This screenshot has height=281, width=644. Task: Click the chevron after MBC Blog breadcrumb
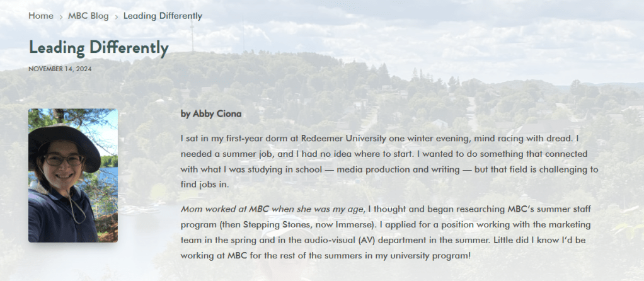click(117, 16)
